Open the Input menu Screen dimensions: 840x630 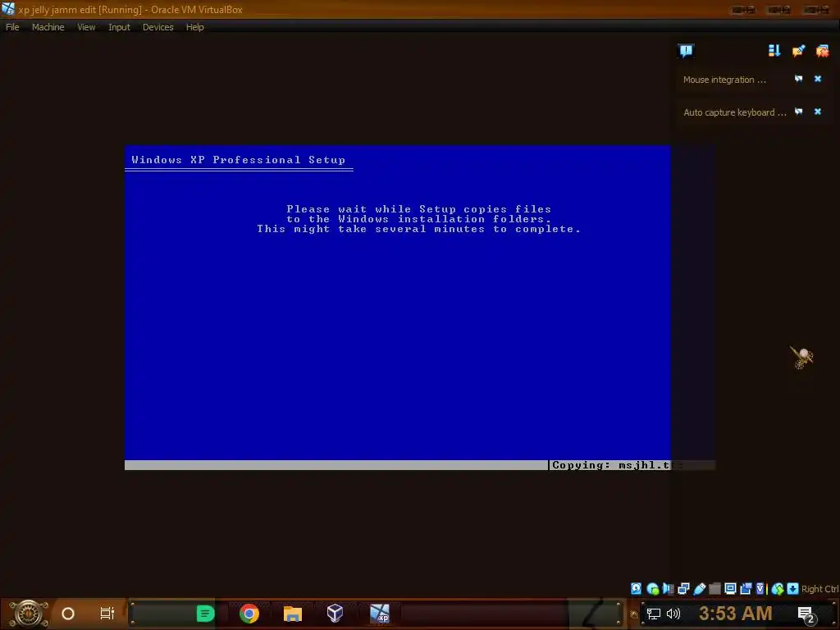point(119,27)
